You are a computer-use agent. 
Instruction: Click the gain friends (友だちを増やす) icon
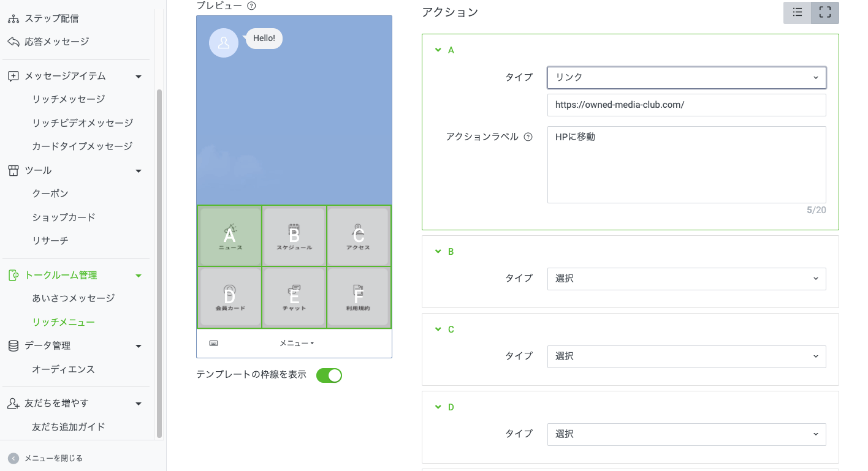pyautogui.click(x=13, y=403)
